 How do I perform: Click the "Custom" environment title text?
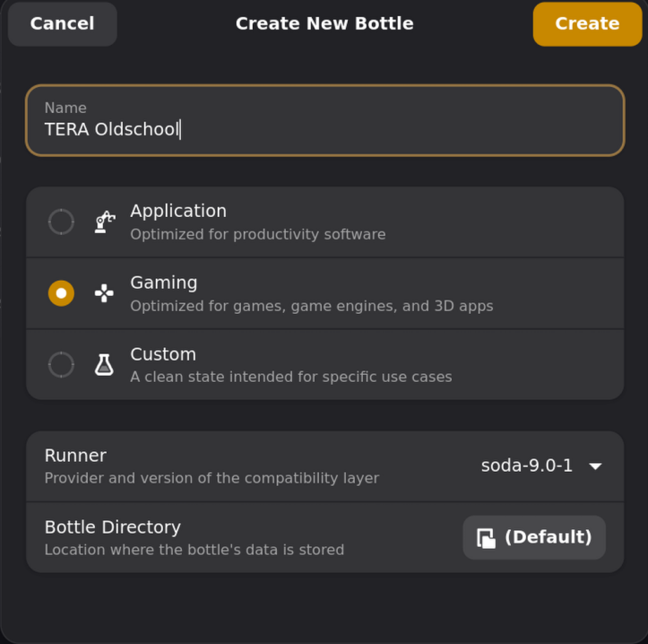163,354
